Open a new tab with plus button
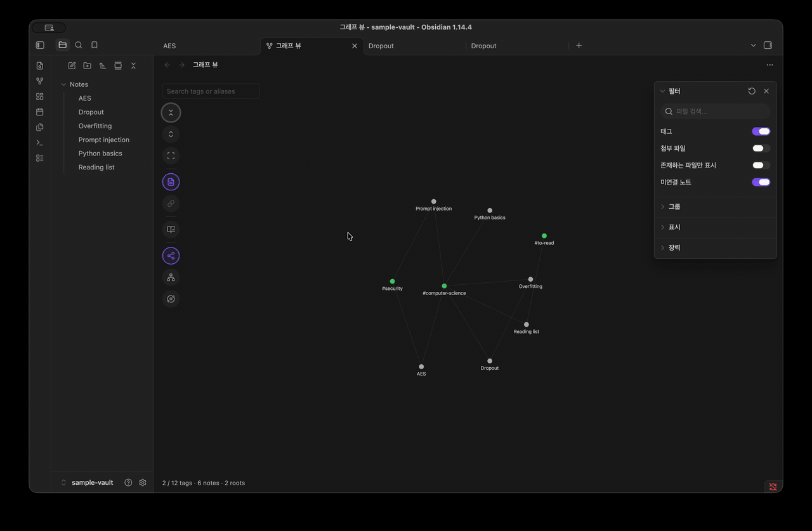This screenshot has width=812, height=531. point(579,45)
